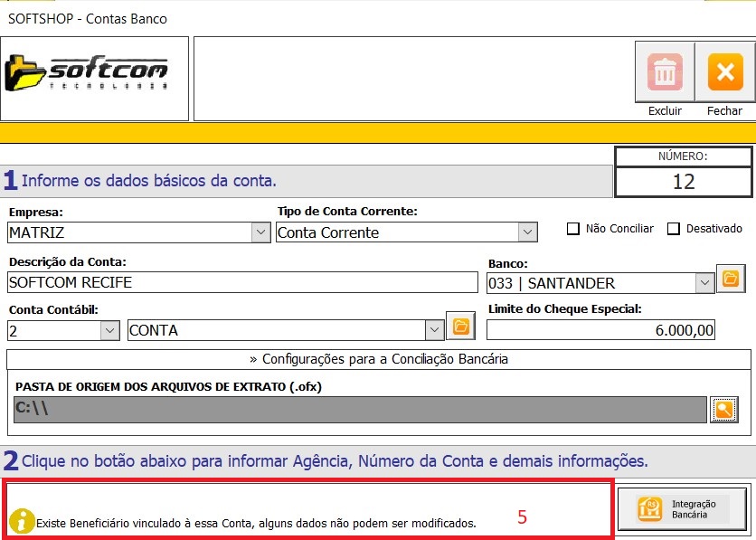Viewport: 756px width, 540px height.
Task: Open the Tipo de Conta Corrente dropdown
Action: (527, 232)
